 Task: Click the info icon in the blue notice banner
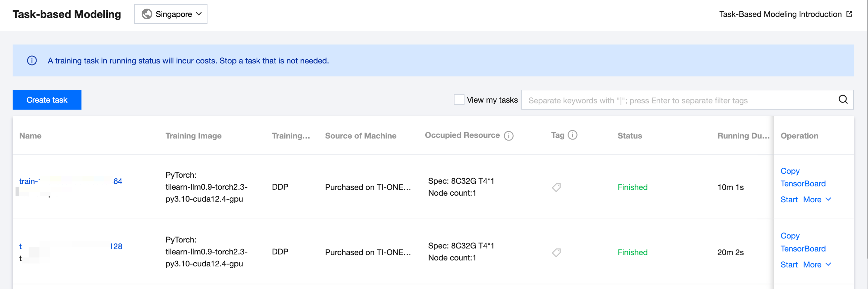click(32, 61)
